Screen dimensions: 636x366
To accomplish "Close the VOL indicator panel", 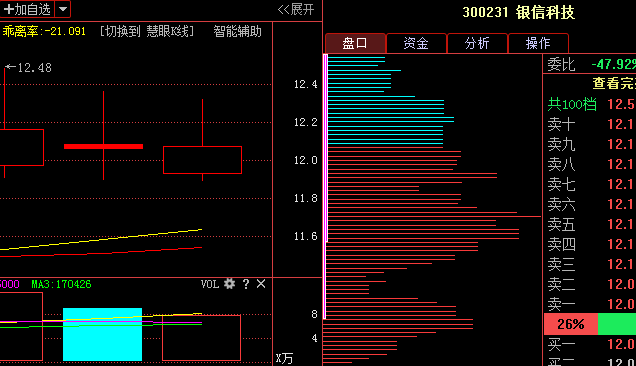I will click(x=261, y=284).
